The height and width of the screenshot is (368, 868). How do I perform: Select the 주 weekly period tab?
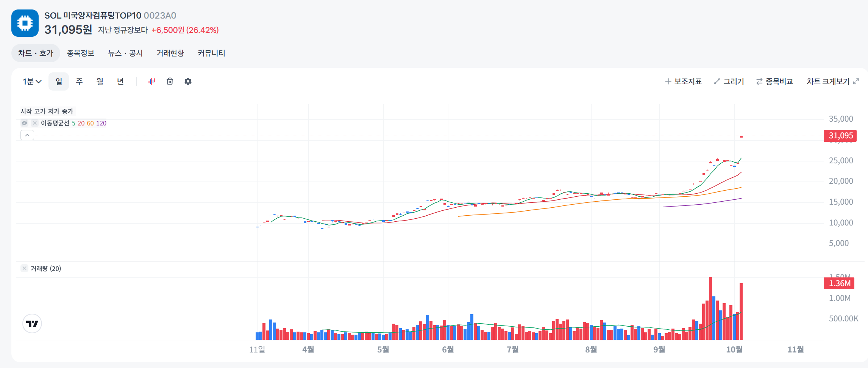pyautogui.click(x=79, y=81)
